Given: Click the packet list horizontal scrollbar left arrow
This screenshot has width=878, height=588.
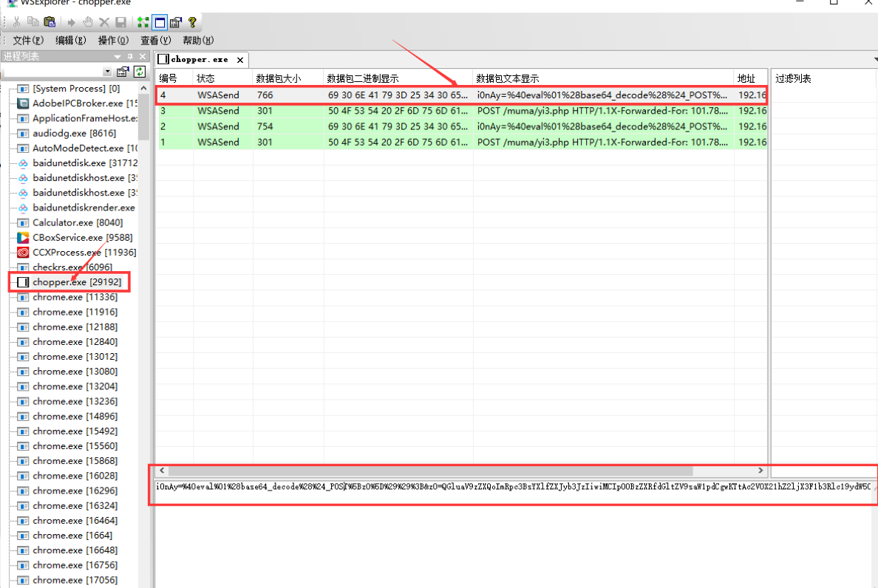Looking at the screenshot, I should (x=162, y=471).
